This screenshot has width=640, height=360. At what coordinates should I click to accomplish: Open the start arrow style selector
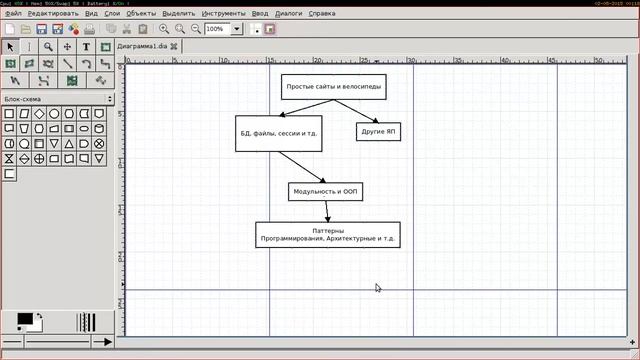point(12,342)
